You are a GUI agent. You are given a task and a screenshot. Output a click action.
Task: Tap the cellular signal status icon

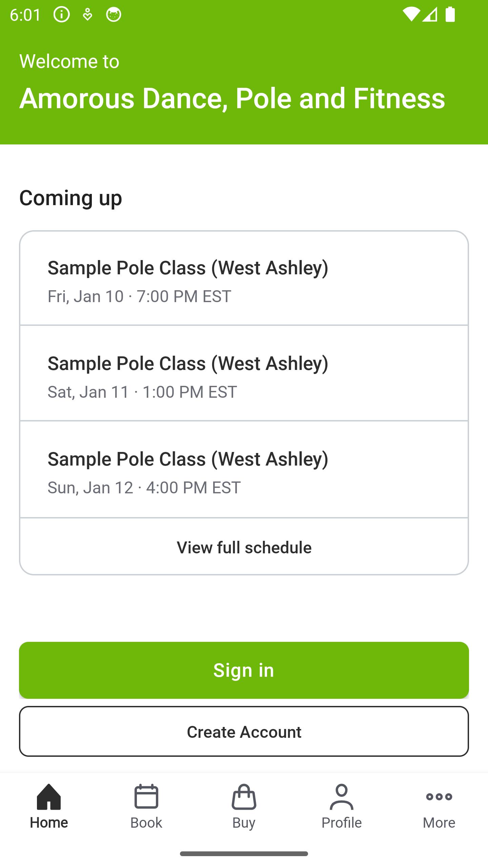[x=430, y=15]
